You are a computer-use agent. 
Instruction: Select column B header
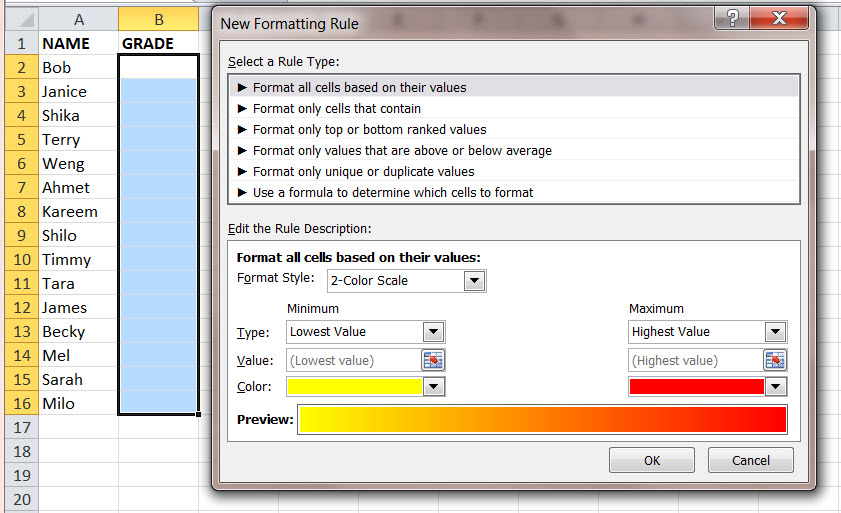click(x=159, y=19)
